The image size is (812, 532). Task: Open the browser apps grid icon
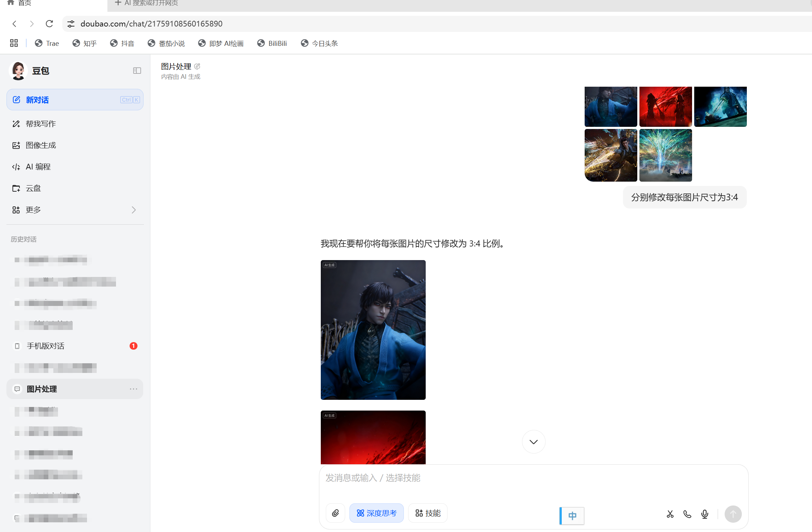14,43
